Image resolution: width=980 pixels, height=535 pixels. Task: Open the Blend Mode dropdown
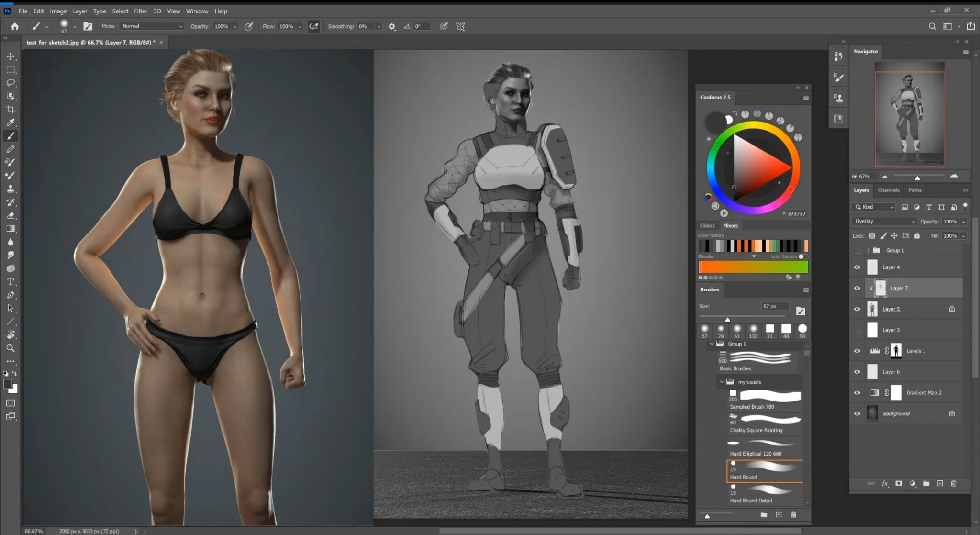[x=882, y=221]
